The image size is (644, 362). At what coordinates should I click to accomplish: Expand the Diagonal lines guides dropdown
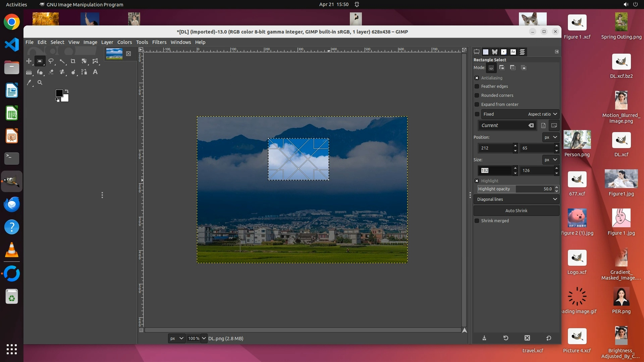coord(555,199)
